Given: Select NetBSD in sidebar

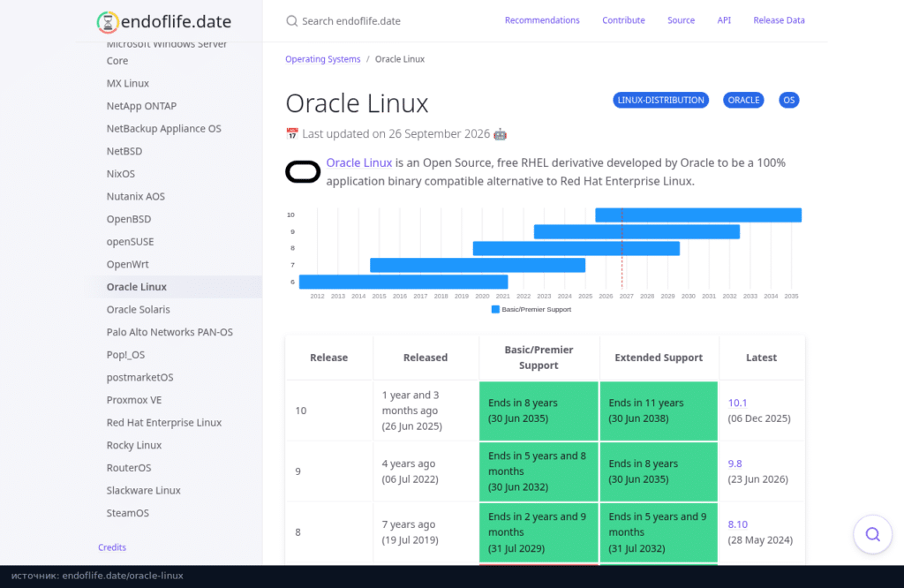Looking at the screenshot, I should (124, 151).
